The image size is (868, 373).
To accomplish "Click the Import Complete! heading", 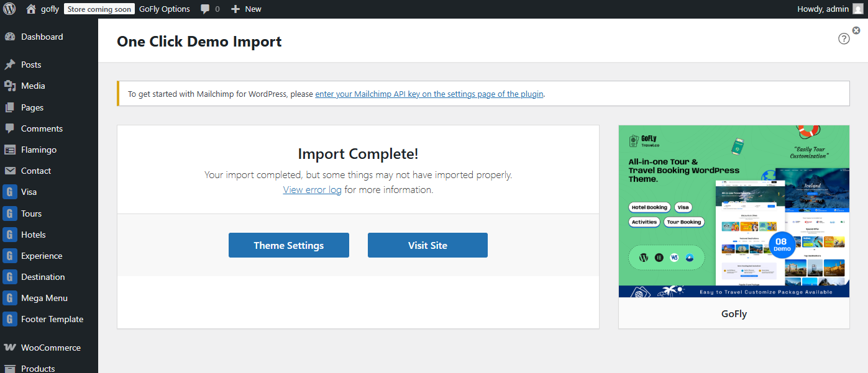I will 358,154.
